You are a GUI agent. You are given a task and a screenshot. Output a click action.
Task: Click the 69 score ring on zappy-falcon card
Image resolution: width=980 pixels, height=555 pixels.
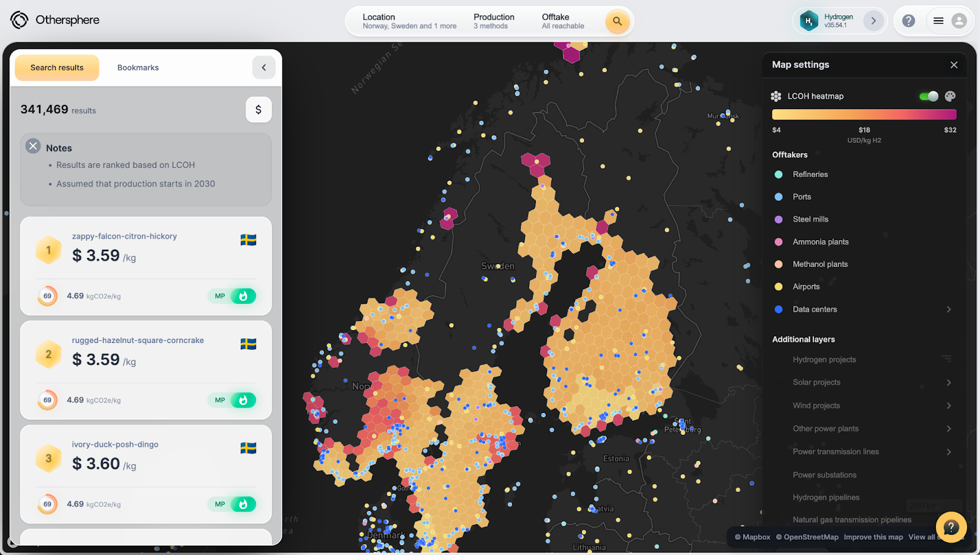coord(47,296)
